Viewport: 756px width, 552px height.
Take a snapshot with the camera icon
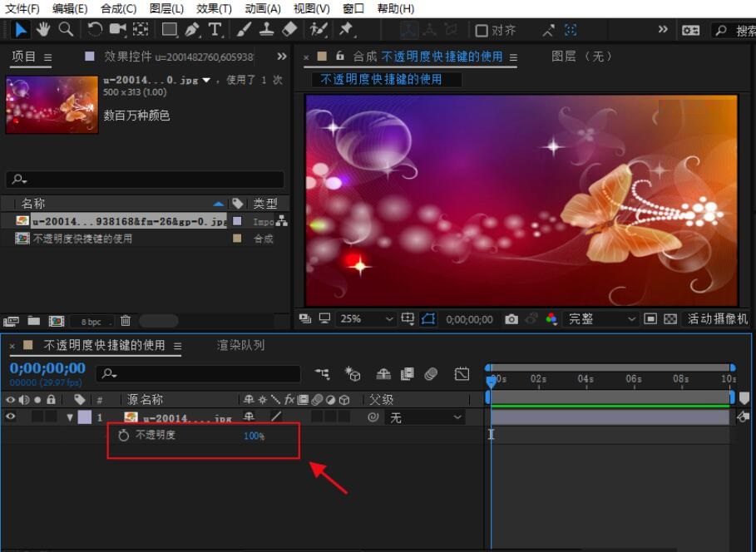click(511, 319)
